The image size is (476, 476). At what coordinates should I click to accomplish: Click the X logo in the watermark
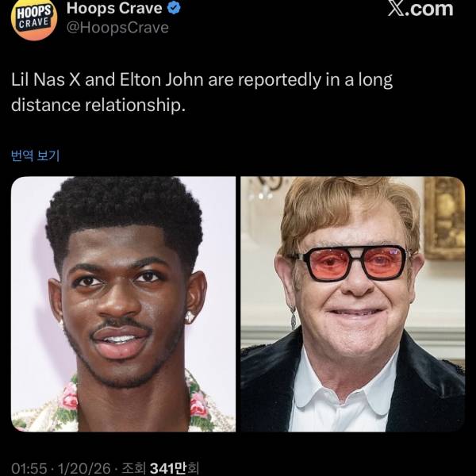(397, 9)
